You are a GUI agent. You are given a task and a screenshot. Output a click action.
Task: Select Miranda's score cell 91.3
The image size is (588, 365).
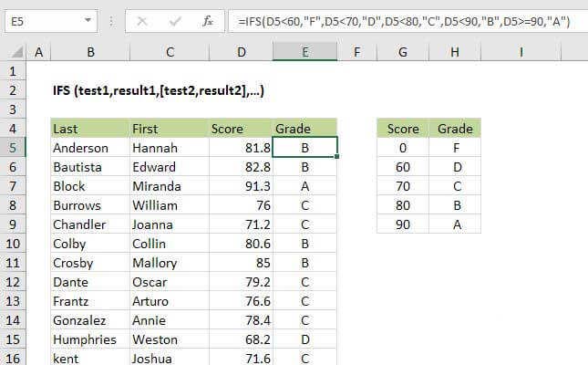(241, 186)
